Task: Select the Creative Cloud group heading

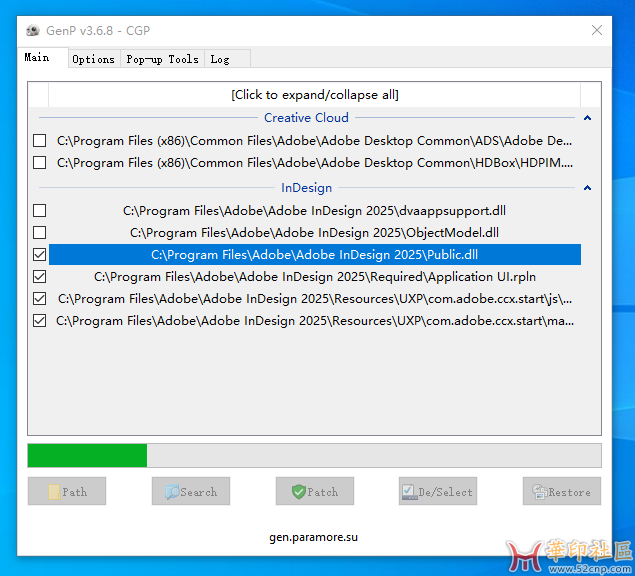Action: click(306, 117)
